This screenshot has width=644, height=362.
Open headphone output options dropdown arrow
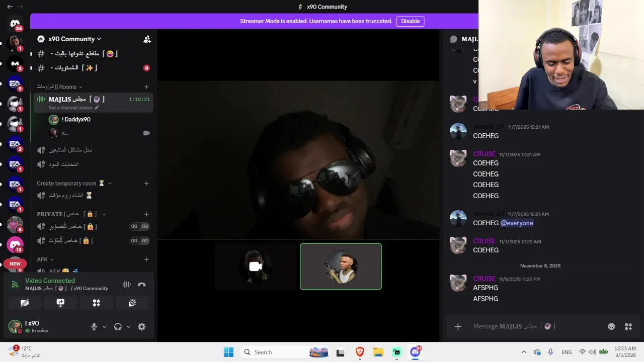(128, 327)
